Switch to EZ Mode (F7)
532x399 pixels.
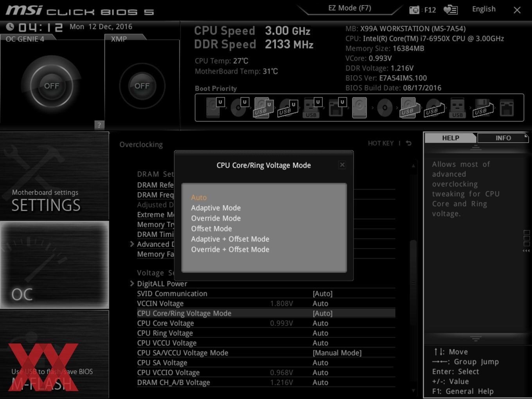click(349, 8)
